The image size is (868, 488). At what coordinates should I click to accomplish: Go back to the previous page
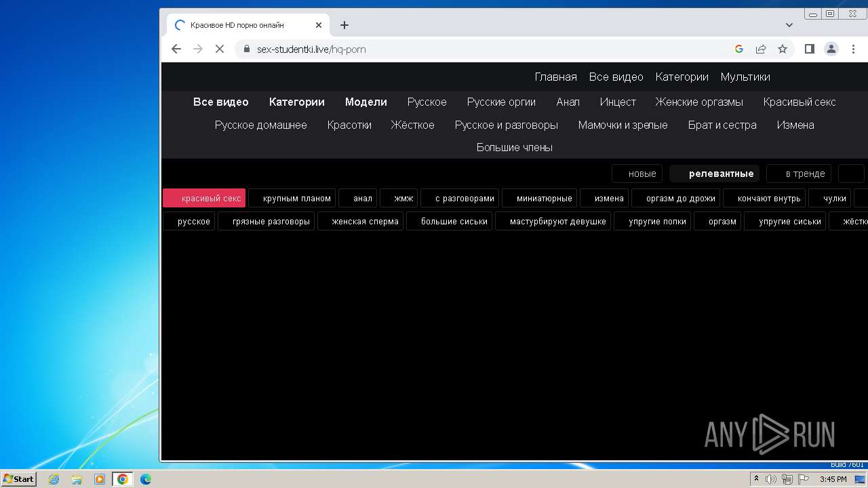pos(176,49)
